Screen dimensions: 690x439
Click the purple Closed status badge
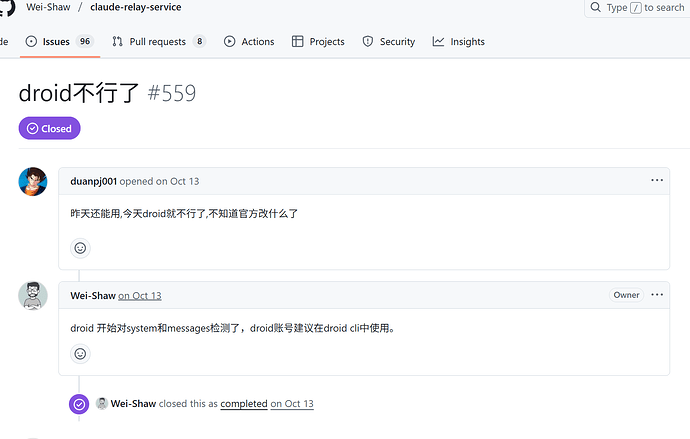49,128
